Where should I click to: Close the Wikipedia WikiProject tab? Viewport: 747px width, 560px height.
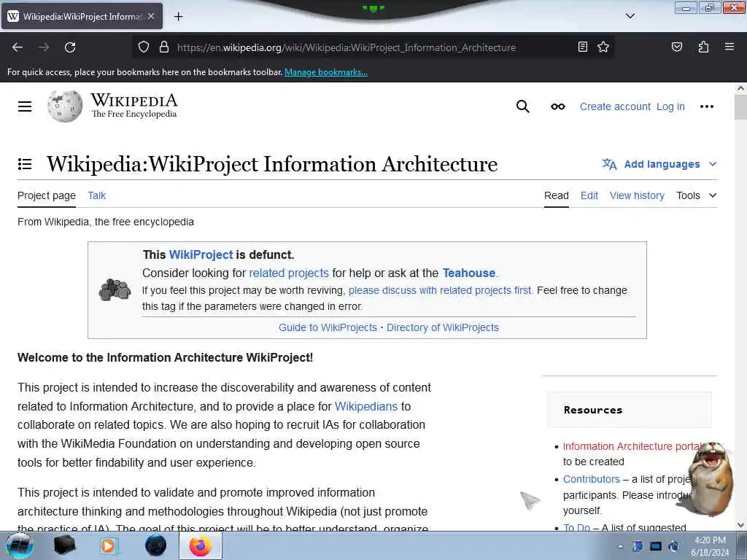pyautogui.click(x=151, y=16)
